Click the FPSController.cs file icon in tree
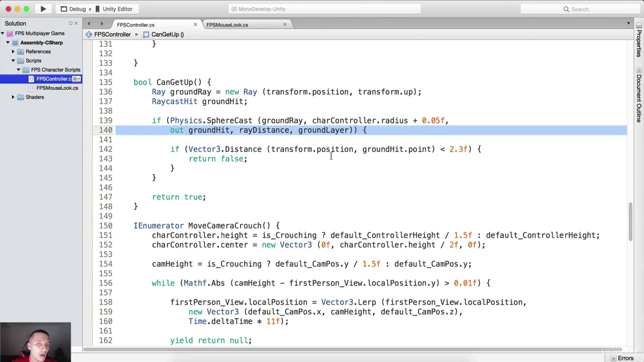The height and width of the screenshot is (362, 644). click(x=32, y=79)
